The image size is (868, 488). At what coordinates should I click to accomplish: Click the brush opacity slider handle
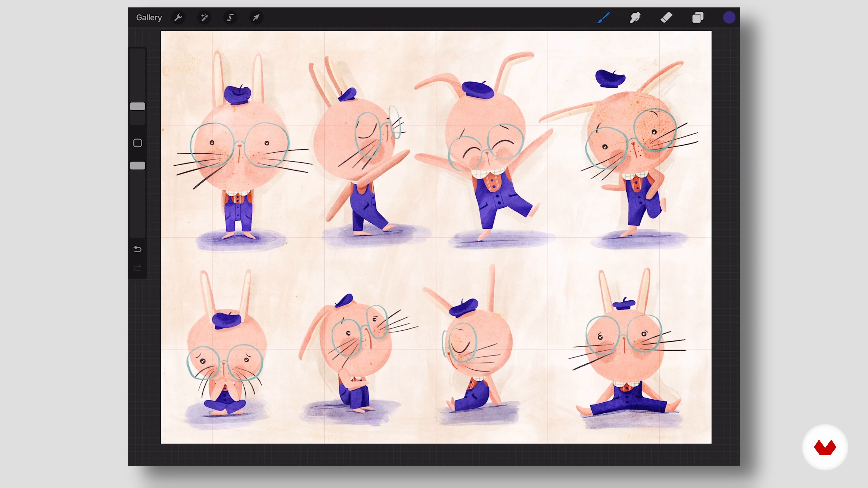tap(137, 166)
